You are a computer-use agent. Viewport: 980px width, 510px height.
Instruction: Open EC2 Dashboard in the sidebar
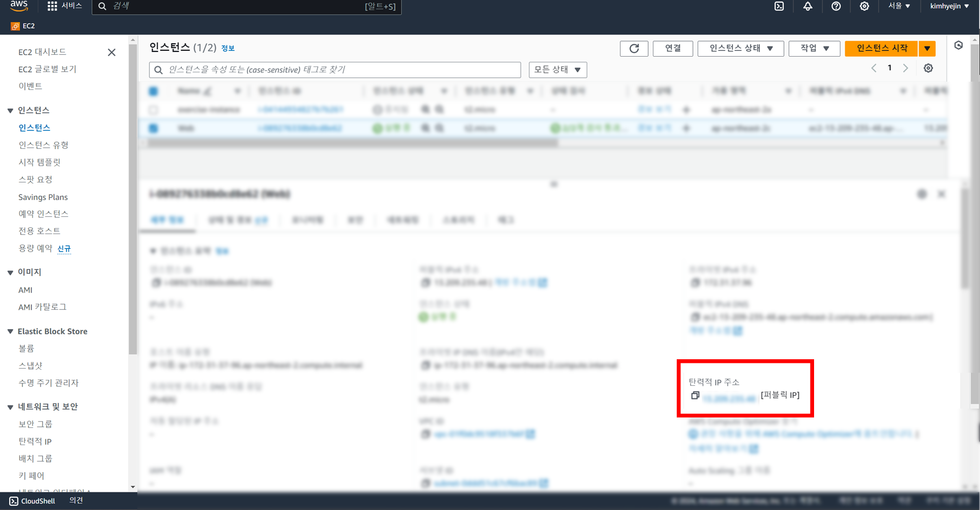pos(42,52)
